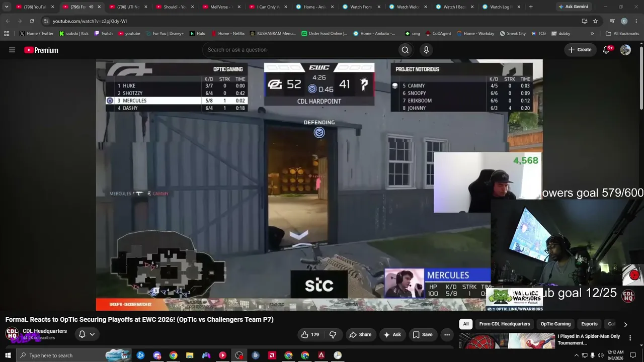The image size is (644, 362).
Task: Open the 'Home / Twitter' bookmark
Action: pos(36,34)
